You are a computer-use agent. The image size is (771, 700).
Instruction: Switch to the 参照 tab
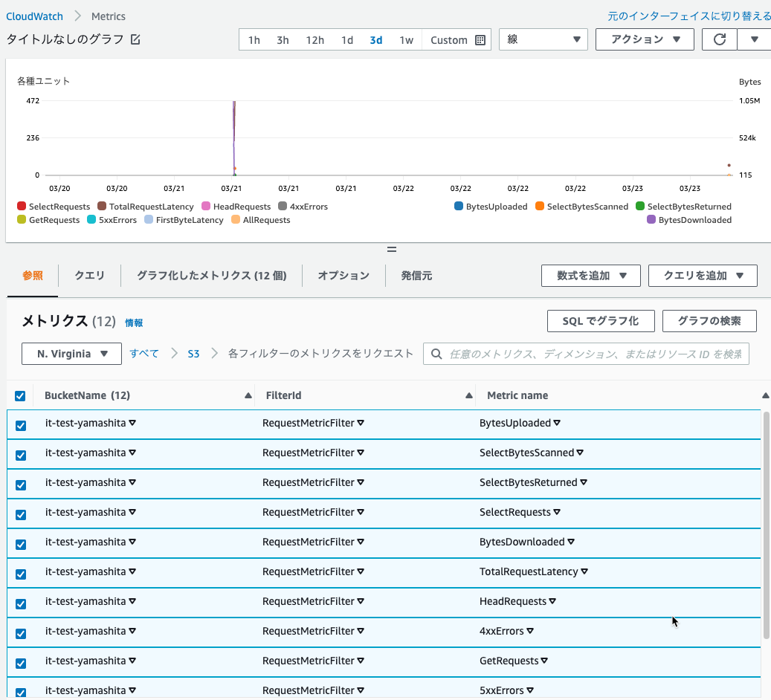pyautogui.click(x=33, y=276)
